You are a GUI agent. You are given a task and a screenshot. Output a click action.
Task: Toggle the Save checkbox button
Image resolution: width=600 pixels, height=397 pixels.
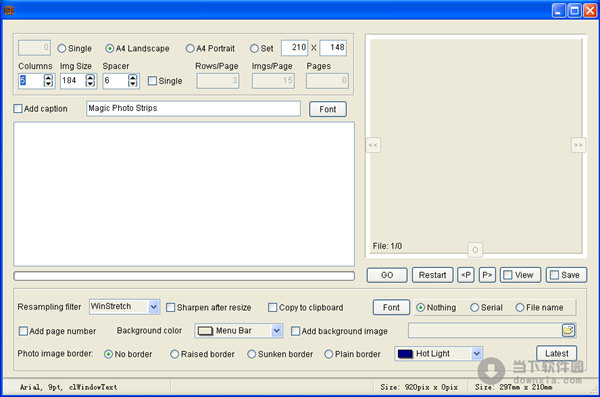pos(566,275)
